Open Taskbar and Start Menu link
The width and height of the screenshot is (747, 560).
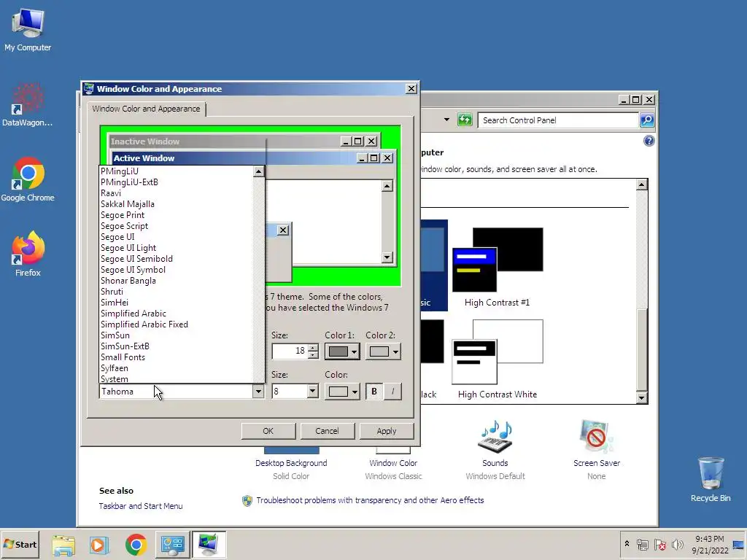point(141,506)
